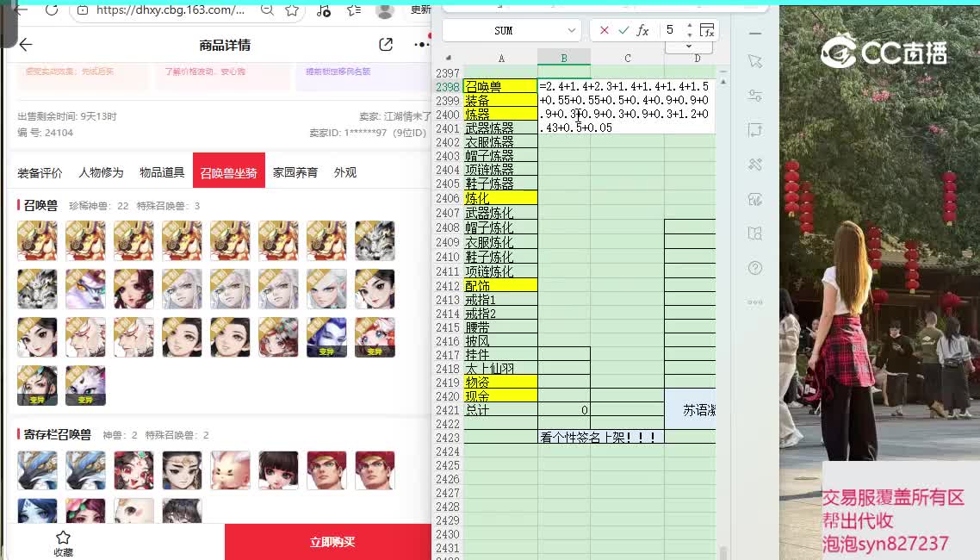Click the favorite star 收藏 button
The width and height of the screenshot is (980, 560).
coord(63,542)
